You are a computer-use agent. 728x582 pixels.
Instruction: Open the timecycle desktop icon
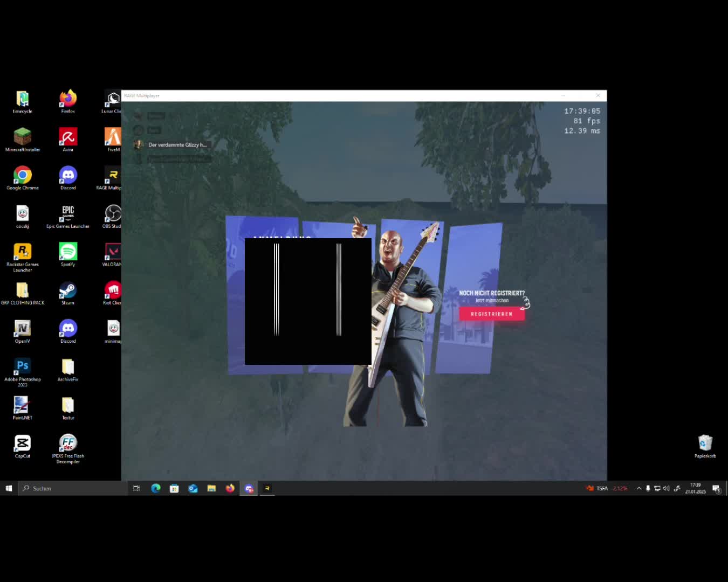[22, 102]
